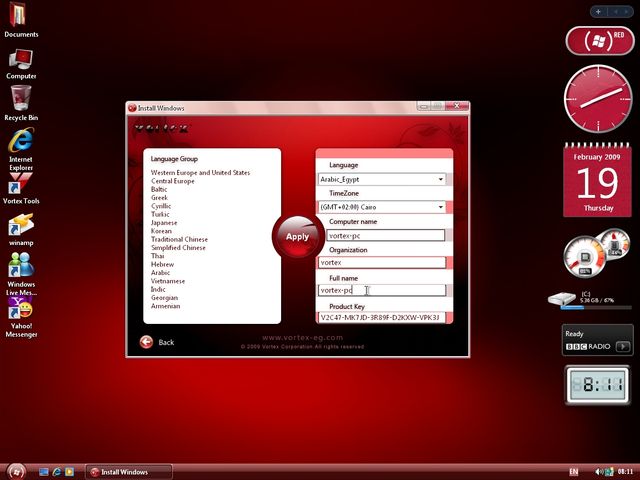
Task: Select Hebrew language group
Action: point(162,264)
